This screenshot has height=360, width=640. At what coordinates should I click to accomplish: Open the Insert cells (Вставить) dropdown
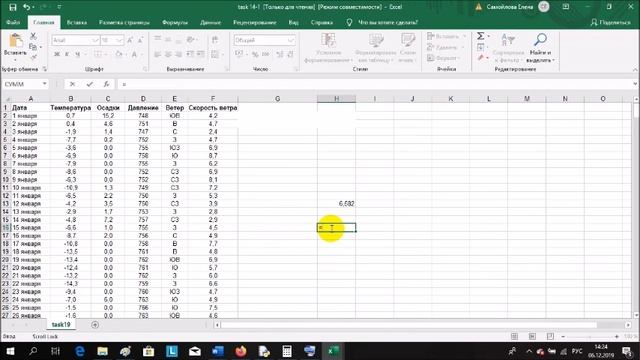click(x=464, y=36)
